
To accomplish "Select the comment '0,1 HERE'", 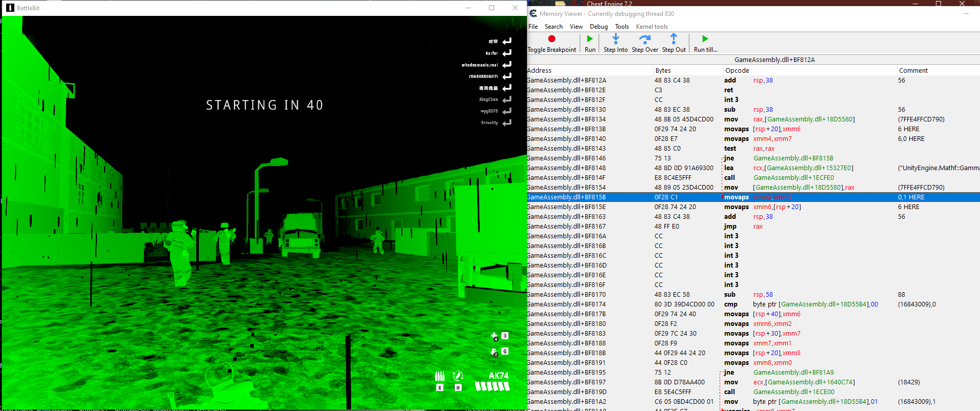I will coord(911,197).
